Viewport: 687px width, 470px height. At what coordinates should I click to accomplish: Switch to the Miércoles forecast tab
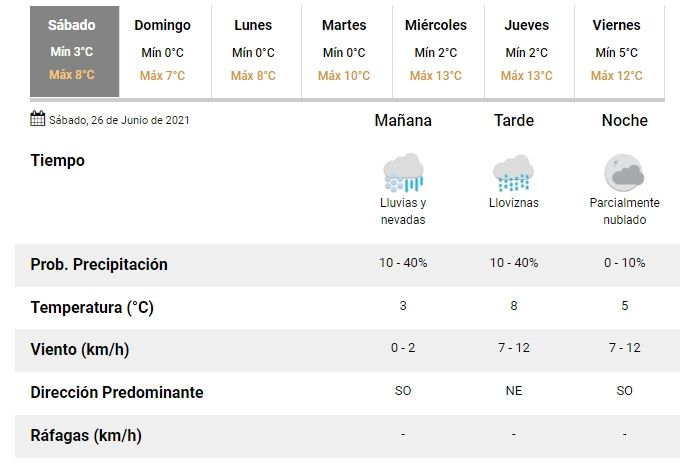[435, 50]
